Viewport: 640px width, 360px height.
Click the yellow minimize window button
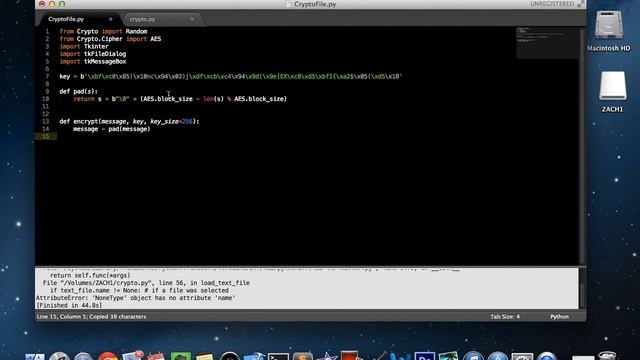52,4
